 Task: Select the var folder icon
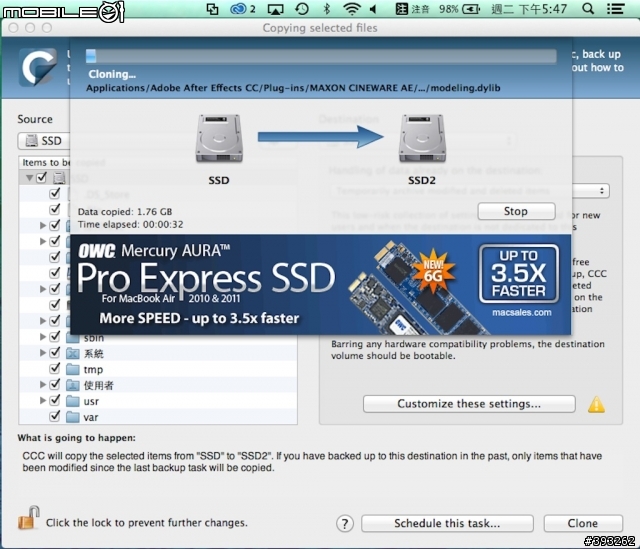73,417
